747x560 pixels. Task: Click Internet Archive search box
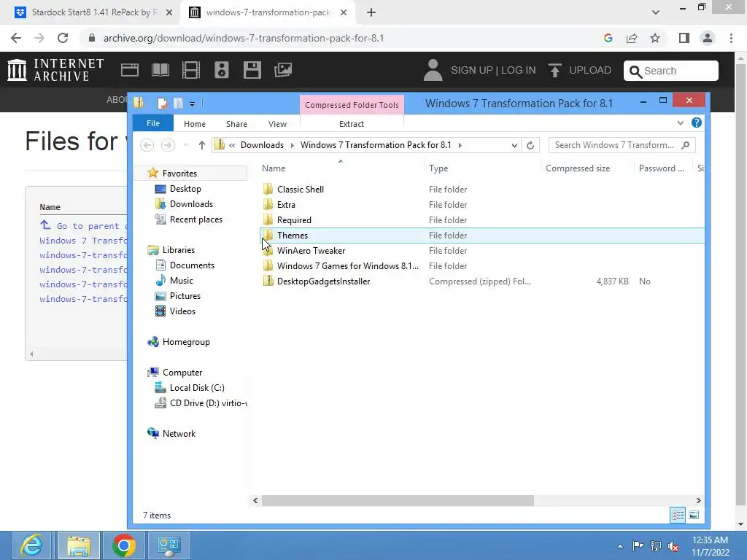pyautogui.click(x=671, y=71)
